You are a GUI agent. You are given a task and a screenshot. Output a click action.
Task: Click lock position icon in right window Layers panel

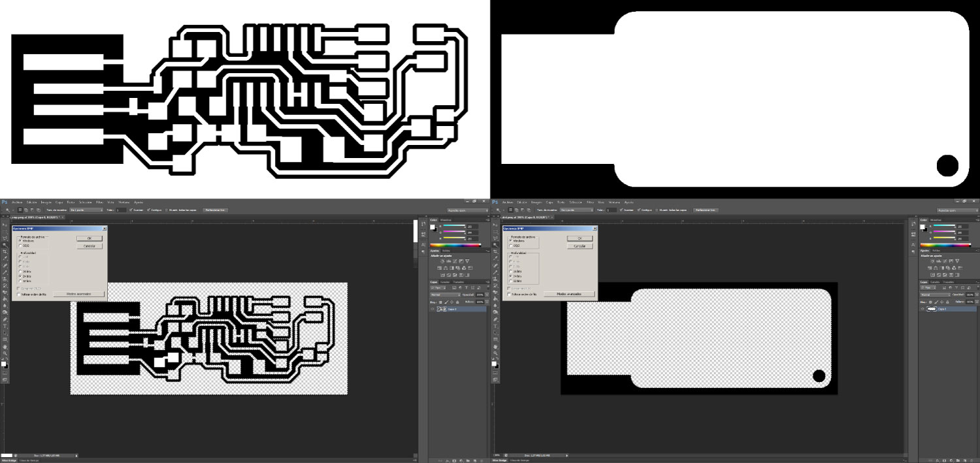pyautogui.click(x=942, y=302)
